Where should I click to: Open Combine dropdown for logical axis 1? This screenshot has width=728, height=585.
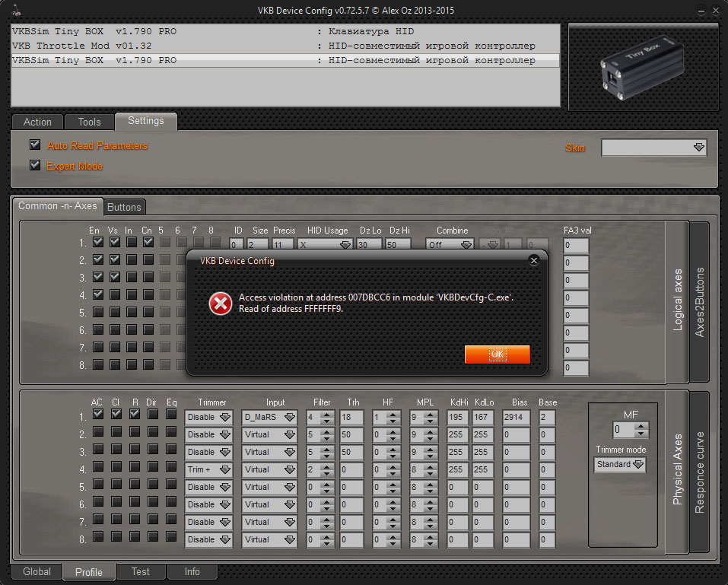450,245
